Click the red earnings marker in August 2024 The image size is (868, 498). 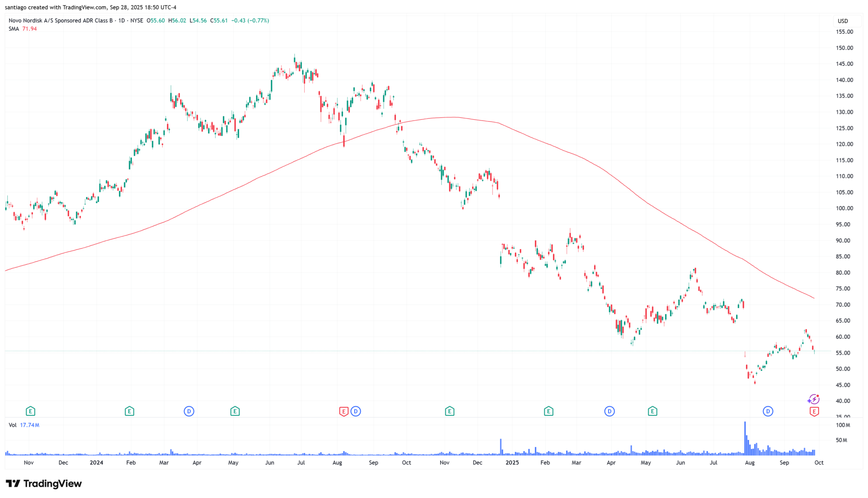[344, 411]
